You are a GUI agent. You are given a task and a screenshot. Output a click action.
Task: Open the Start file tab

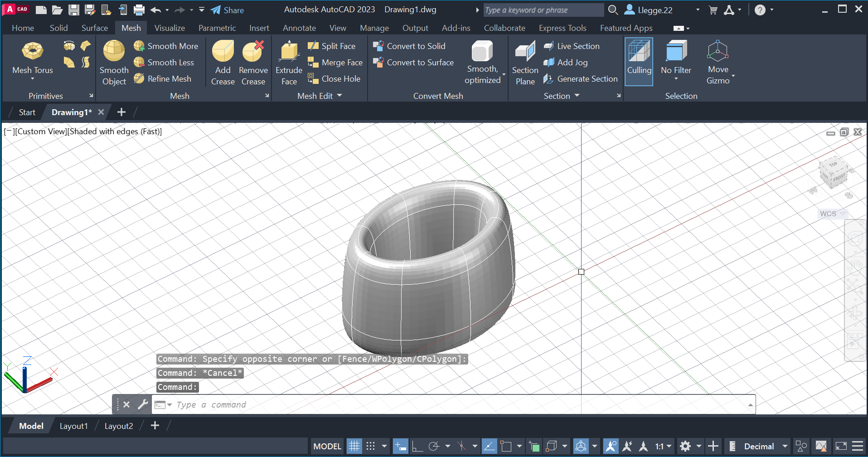pos(27,112)
